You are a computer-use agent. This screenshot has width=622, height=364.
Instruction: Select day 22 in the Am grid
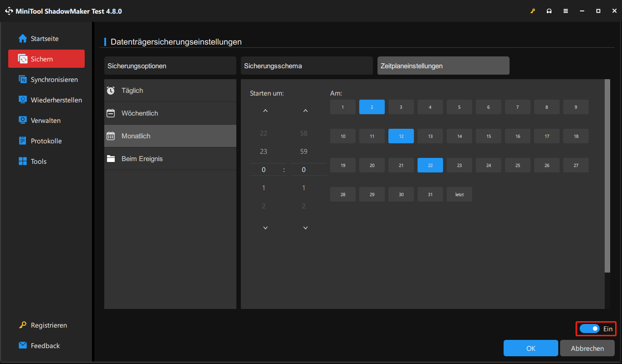click(430, 165)
